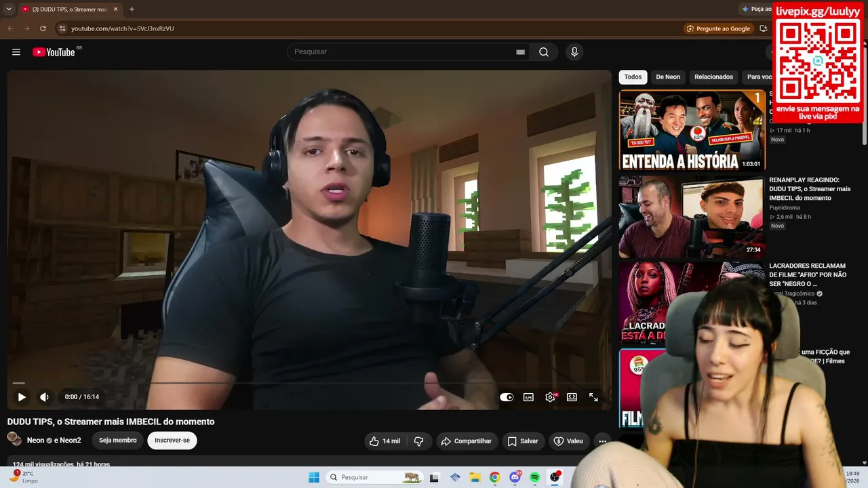Select the De Neon filter chip
Image resolution: width=868 pixels, height=488 pixels.
click(x=668, y=77)
